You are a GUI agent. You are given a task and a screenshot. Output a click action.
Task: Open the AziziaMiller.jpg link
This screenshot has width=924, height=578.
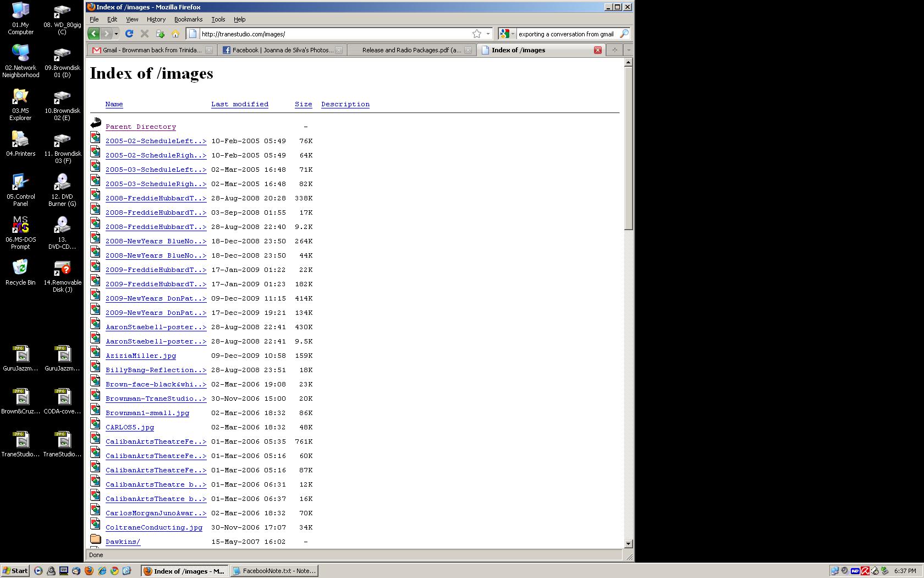point(141,356)
